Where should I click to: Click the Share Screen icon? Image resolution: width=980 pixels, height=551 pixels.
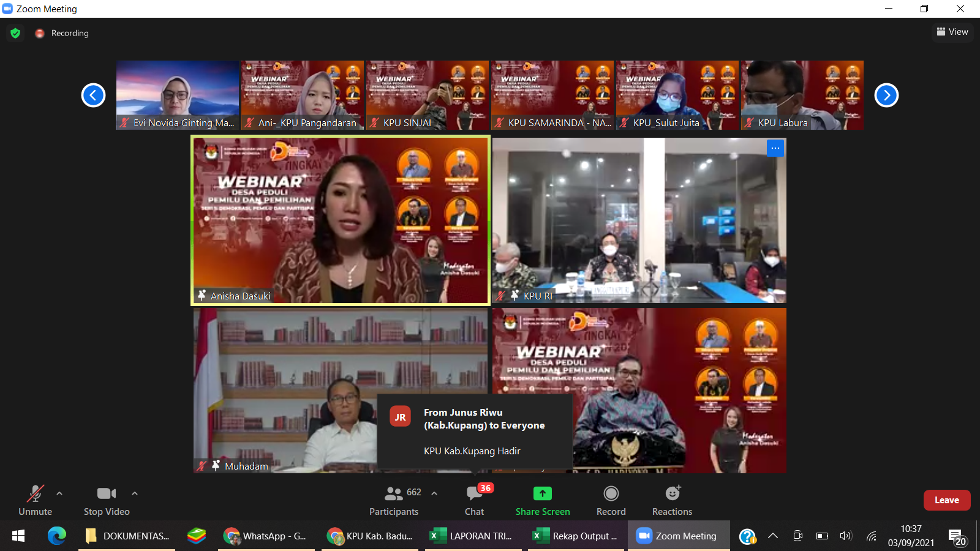(542, 493)
